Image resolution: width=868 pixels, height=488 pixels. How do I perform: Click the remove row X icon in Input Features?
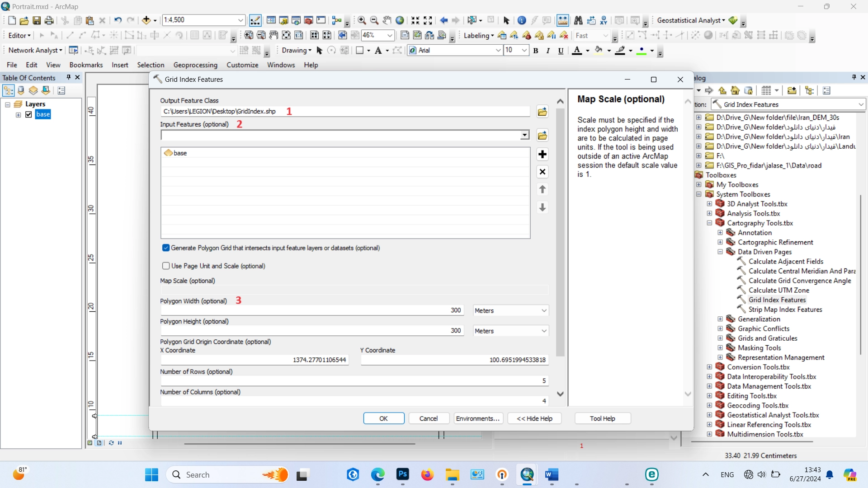click(x=542, y=172)
